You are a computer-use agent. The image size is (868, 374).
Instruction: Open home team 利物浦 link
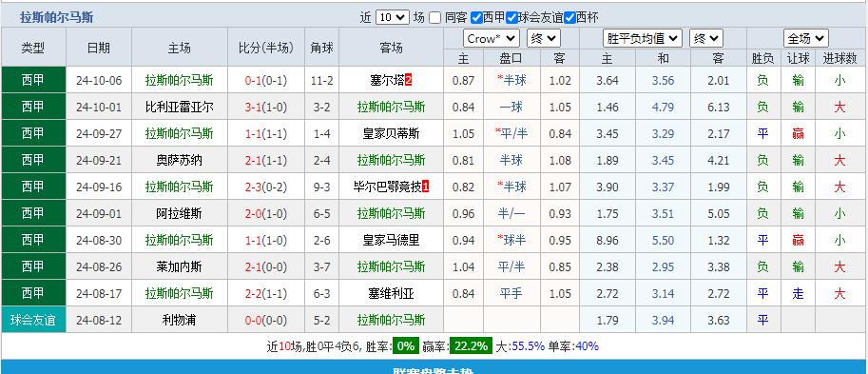point(180,320)
